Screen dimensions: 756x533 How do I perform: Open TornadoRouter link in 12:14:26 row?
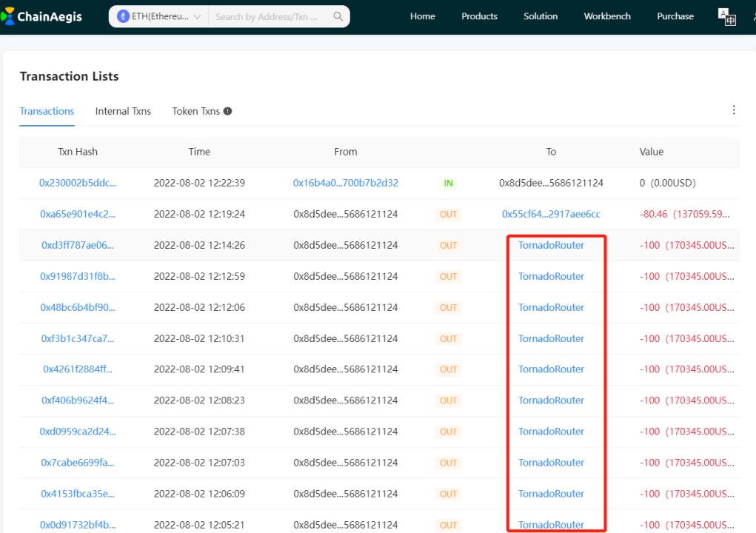click(551, 245)
